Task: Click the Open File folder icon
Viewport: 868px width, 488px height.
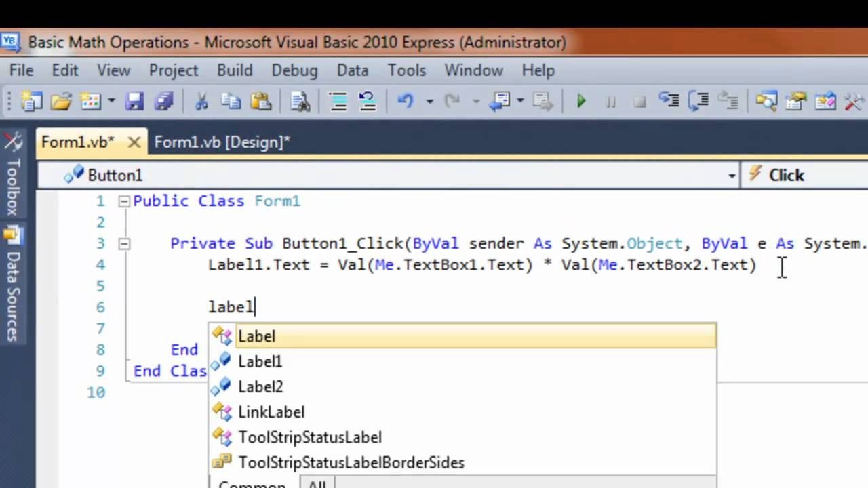Action: point(60,102)
